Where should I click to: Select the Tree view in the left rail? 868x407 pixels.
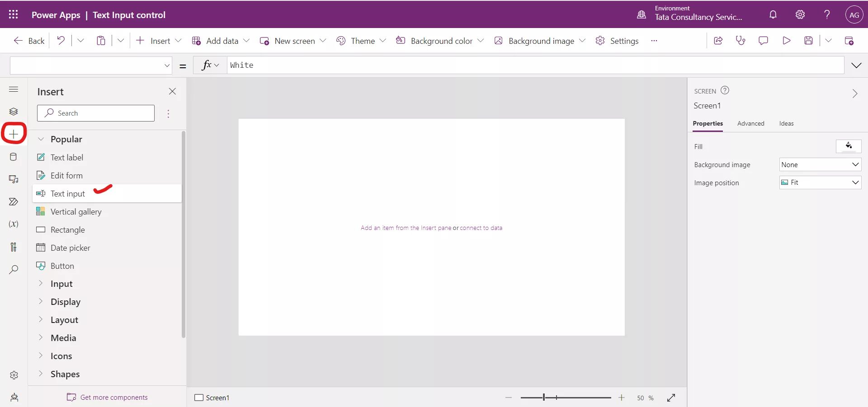(x=14, y=112)
